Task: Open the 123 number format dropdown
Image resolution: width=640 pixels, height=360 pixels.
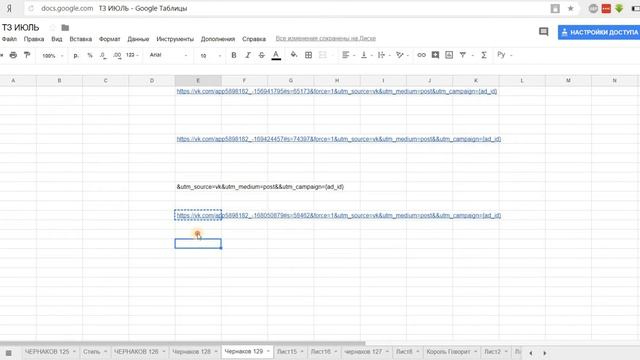Action: [132, 55]
